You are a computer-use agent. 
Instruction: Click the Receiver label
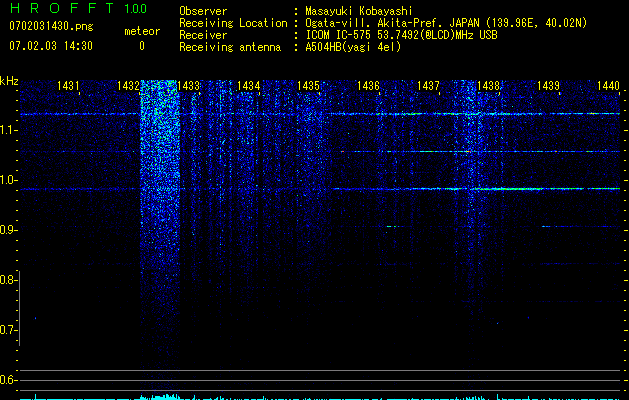point(203,35)
